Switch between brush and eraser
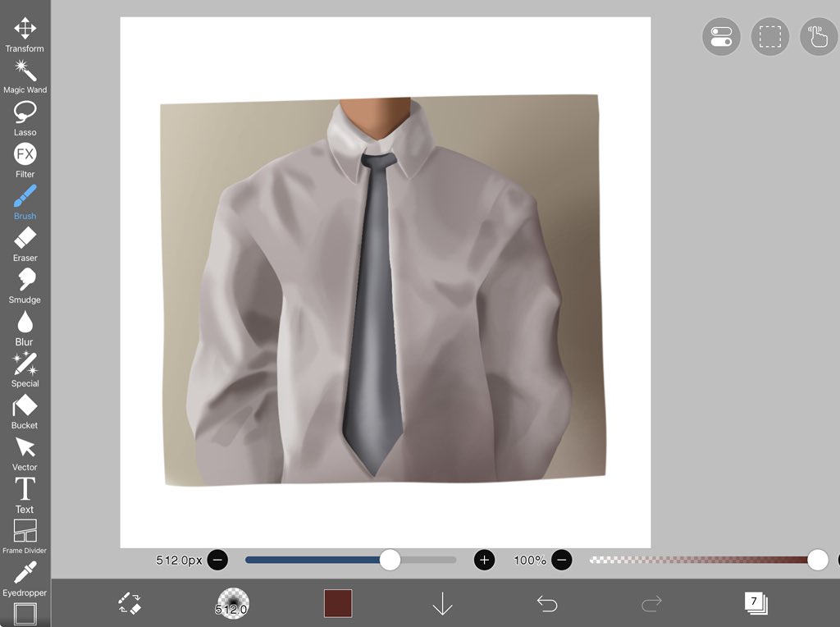The width and height of the screenshot is (840, 627). point(129,603)
